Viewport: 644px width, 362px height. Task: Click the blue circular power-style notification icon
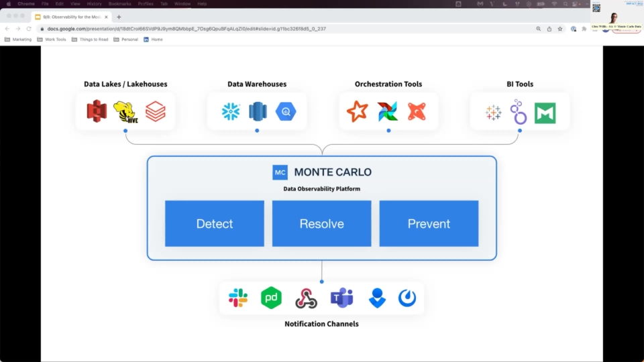[x=407, y=298]
